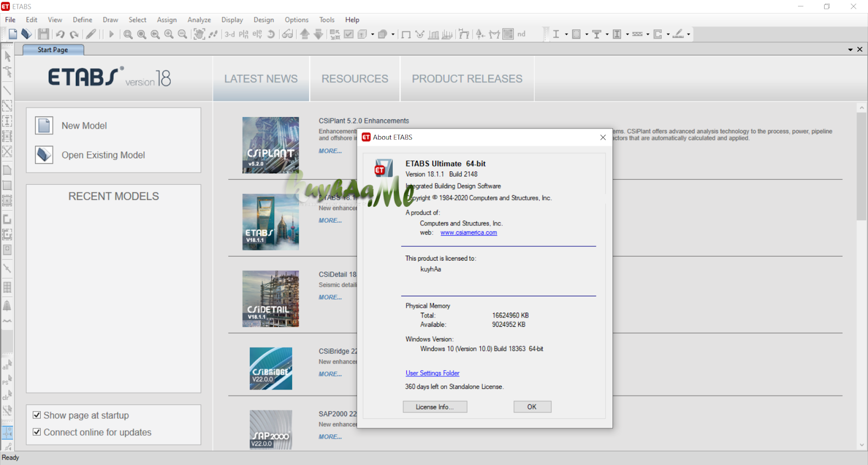Click the Zoom Out One Step icon

(x=183, y=34)
